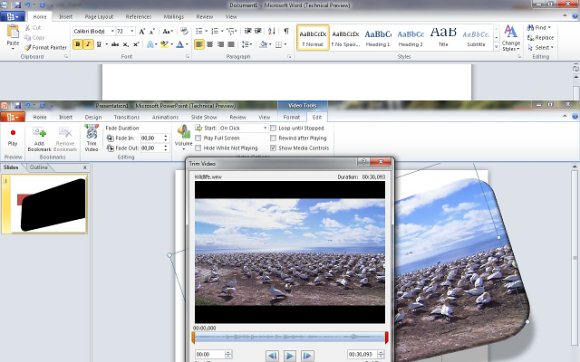The height and width of the screenshot is (362, 580).
Task: Open the References tab in Word
Action: click(138, 17)
